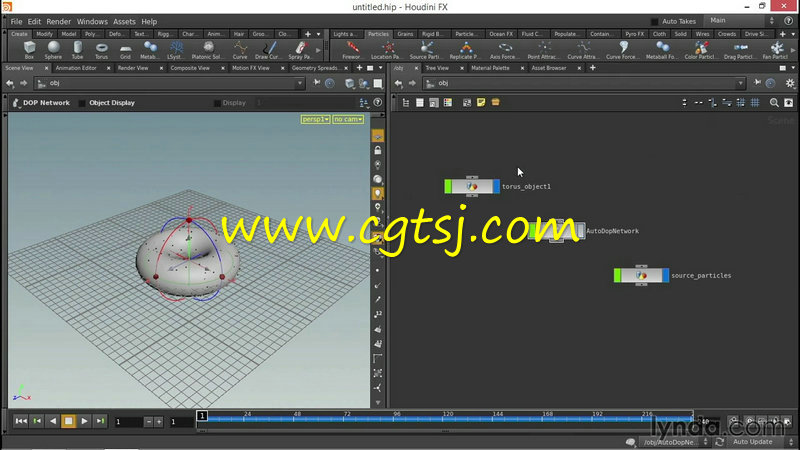The width and height of the screenshot is (800, 450).
Task: Select the Spray Paint shelf tool
Action: [300, 50]
